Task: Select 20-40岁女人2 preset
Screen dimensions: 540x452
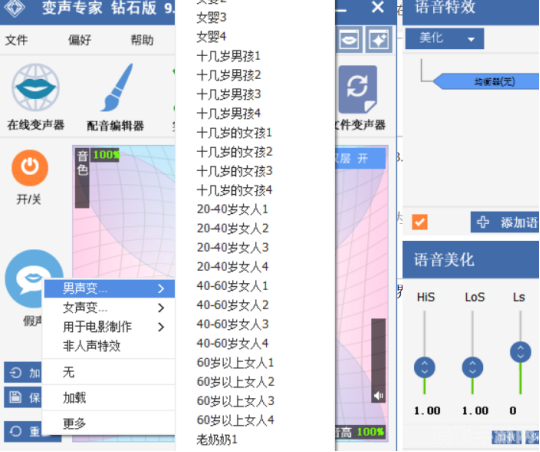Action: (232, 228)
